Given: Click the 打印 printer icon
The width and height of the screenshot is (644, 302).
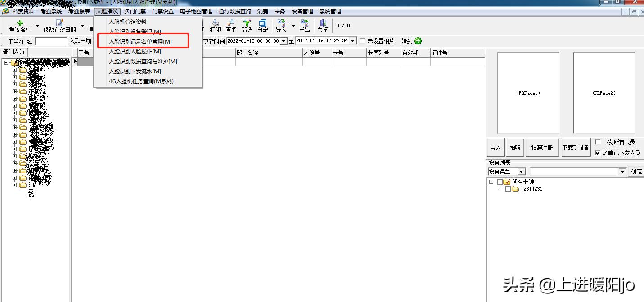Looking at the screenshot, I should [x=216, y=23].
